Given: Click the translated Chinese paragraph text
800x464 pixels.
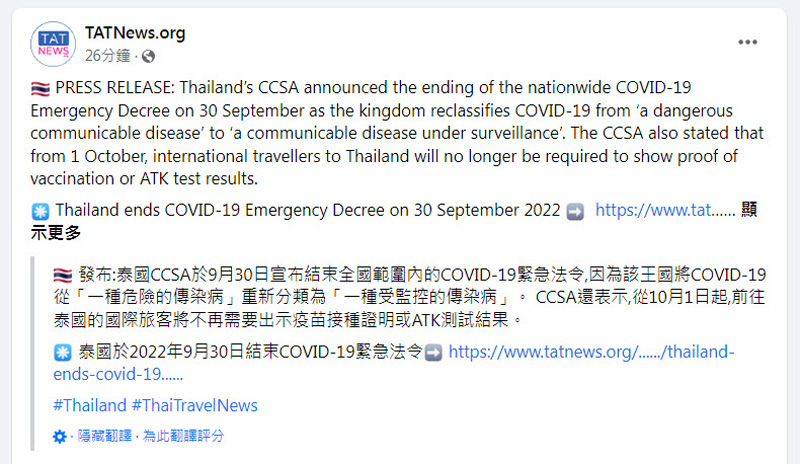Looking at the screenshot, I should (x=410, y=298).
